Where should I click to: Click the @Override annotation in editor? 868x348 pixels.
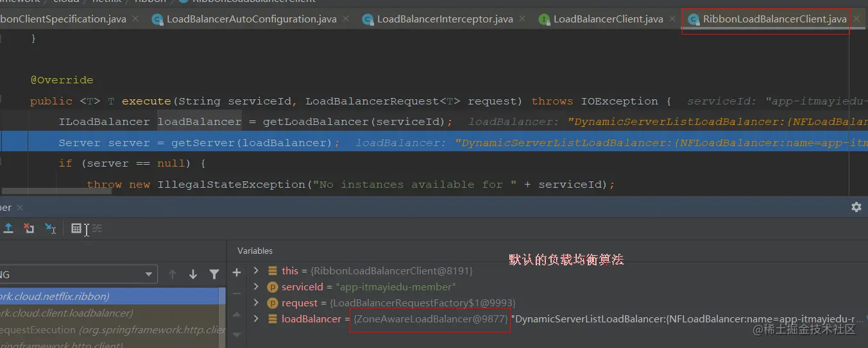pos(62,80)
